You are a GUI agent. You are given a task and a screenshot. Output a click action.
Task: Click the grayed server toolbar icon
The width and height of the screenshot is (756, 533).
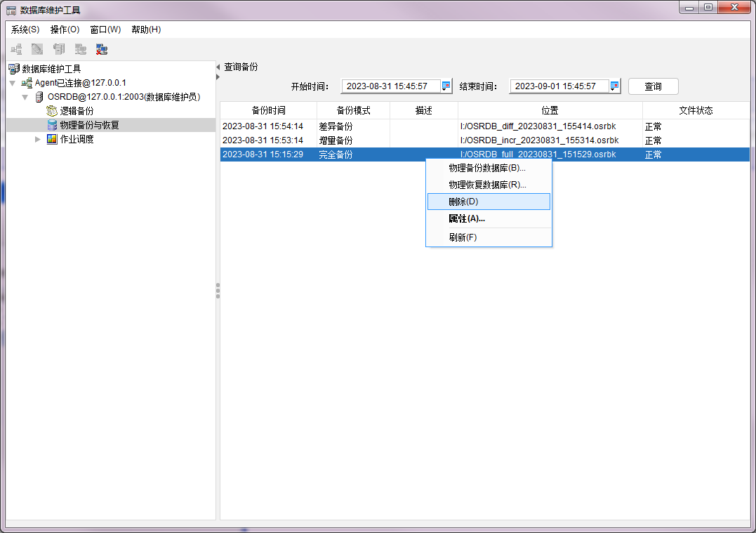click(59, 49)
